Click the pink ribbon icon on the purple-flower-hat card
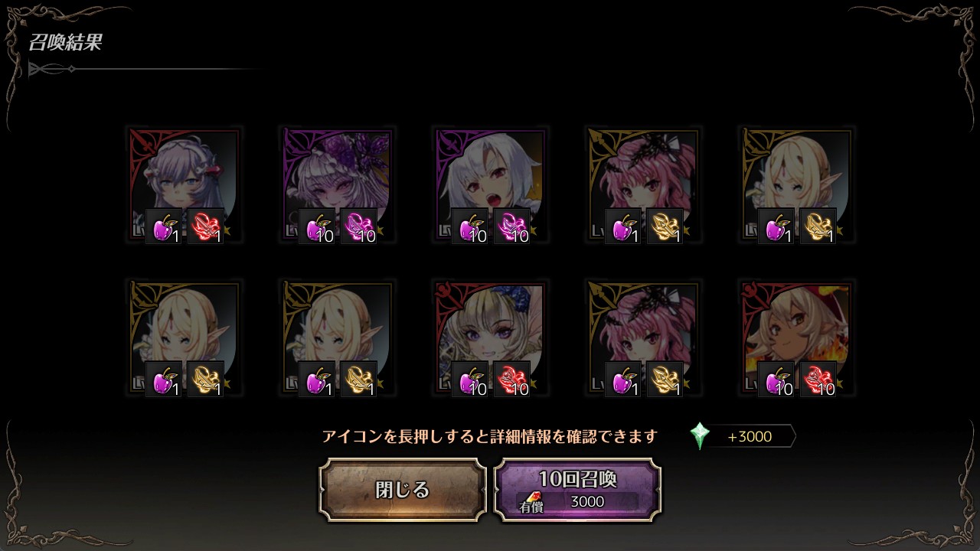Image resolution: width=980 pixels, height=551 pixels. [359, 227]
